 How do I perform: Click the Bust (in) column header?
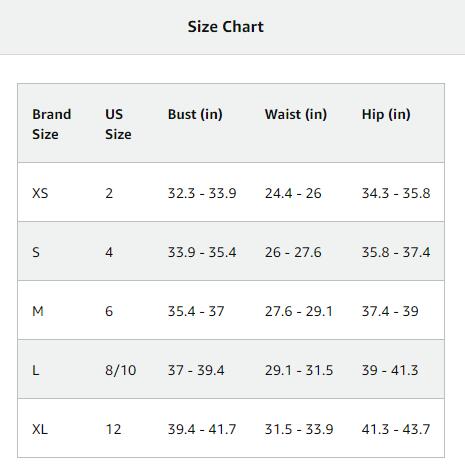(195, 114)
